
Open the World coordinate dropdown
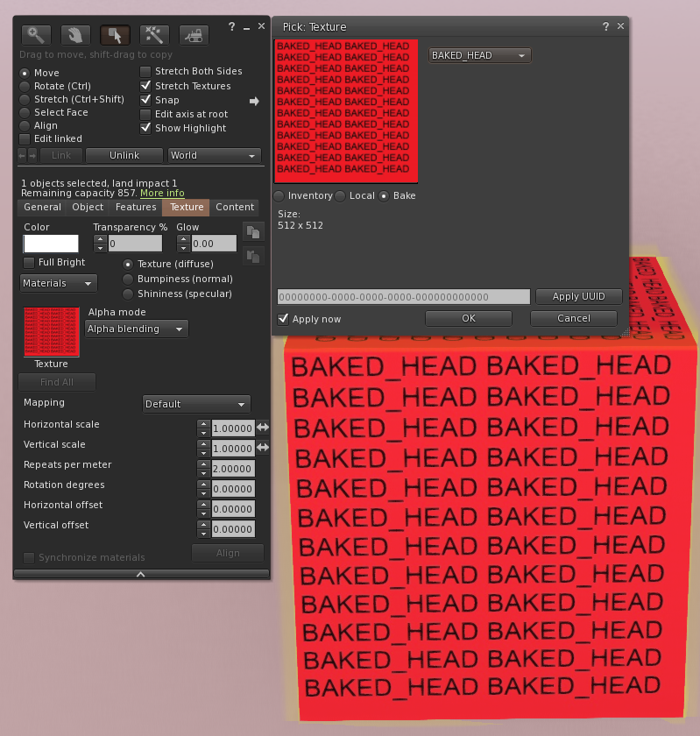214,155
